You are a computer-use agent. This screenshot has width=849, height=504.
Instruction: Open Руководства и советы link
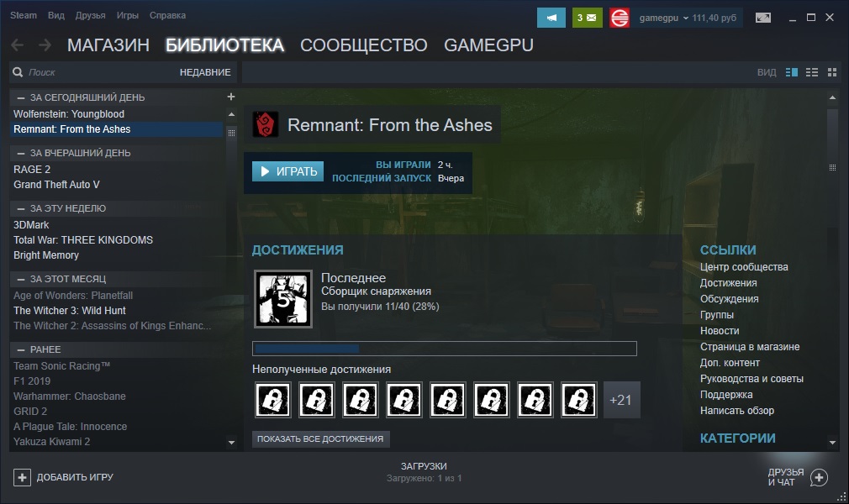click(x=751, y=379)
